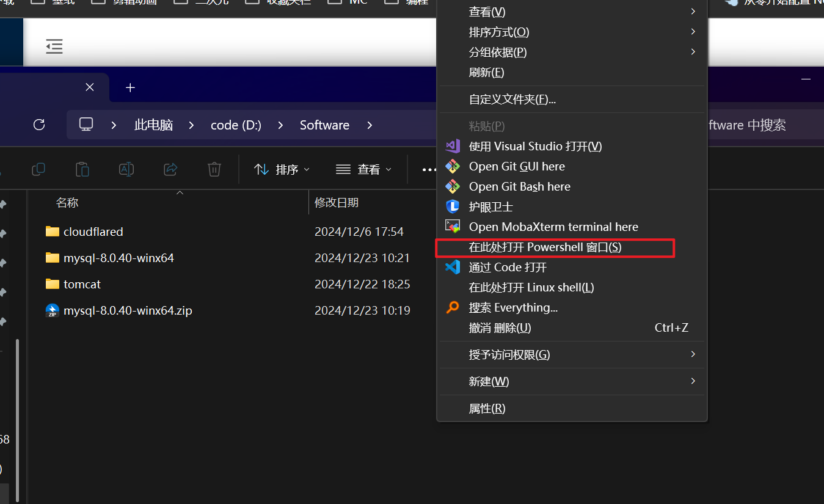The height and width of the screenshot is (504, 824).
Task: Click the delete trash can icon
Action: pos(214,169)
